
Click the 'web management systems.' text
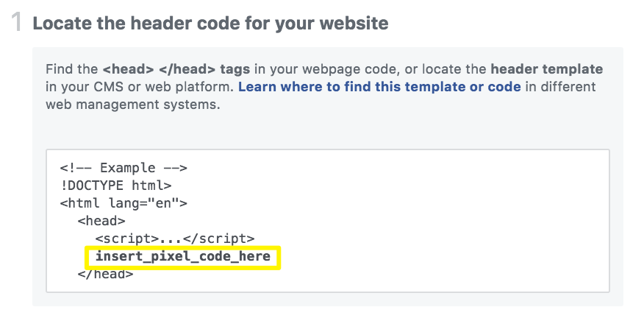point(132,105)
